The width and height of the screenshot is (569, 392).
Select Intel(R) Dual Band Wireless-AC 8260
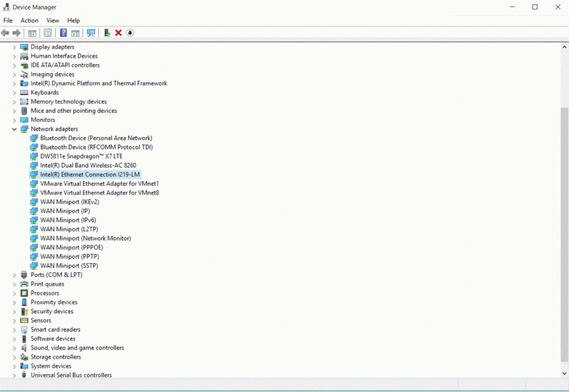(88, 165)
